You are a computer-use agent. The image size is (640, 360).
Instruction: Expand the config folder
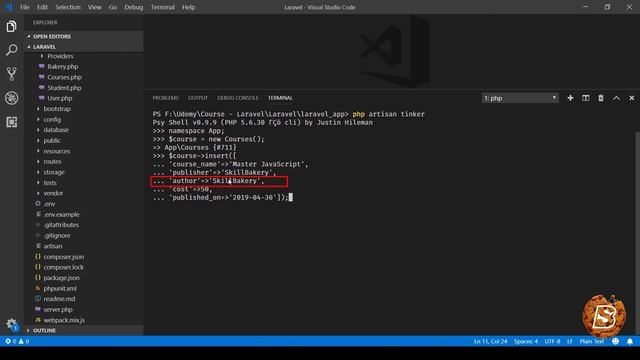click(52, 119)
